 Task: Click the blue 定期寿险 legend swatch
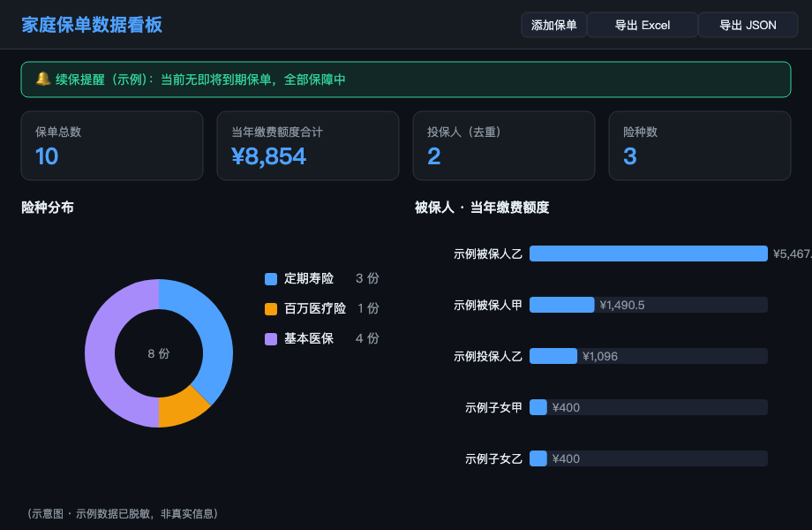(271, 279)
